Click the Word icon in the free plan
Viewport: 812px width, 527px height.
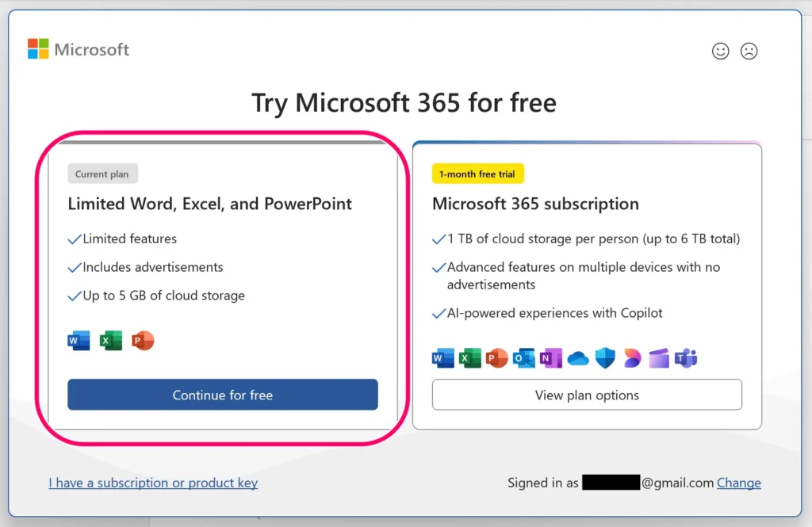79,341
